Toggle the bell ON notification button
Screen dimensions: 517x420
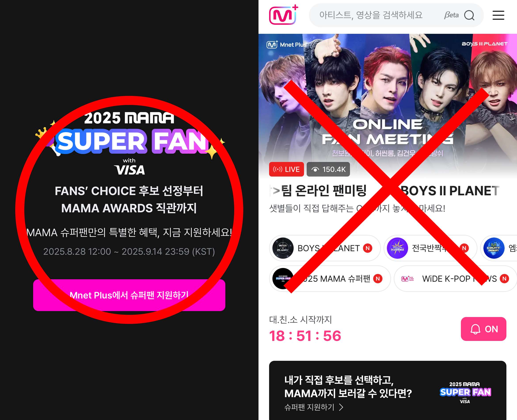[483, 329]
